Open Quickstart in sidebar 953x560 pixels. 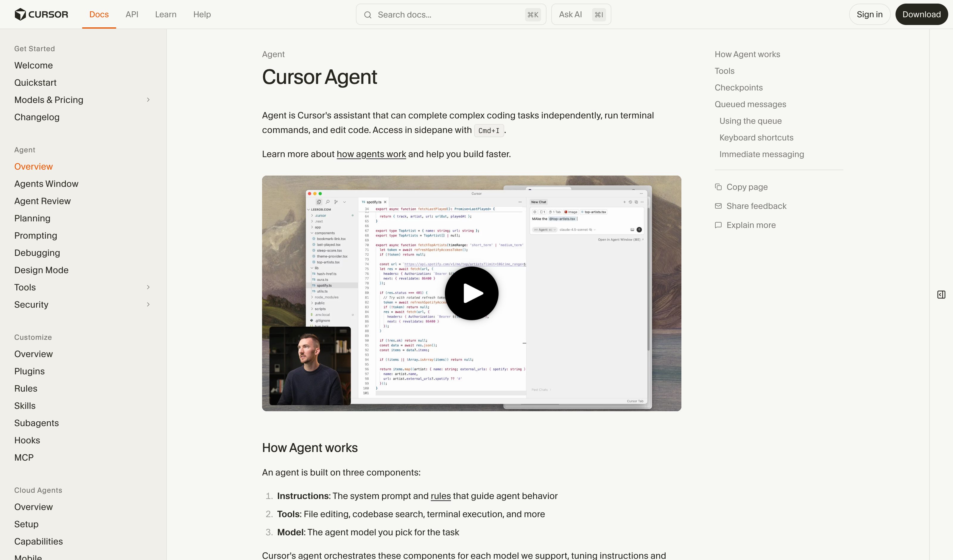(x=35, y=83)
